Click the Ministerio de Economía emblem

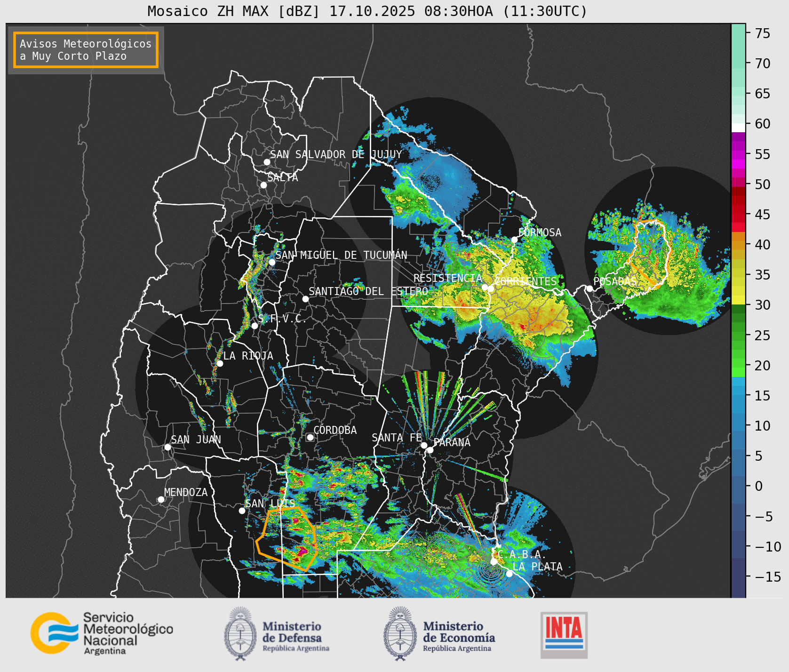(x=400, y=633)
